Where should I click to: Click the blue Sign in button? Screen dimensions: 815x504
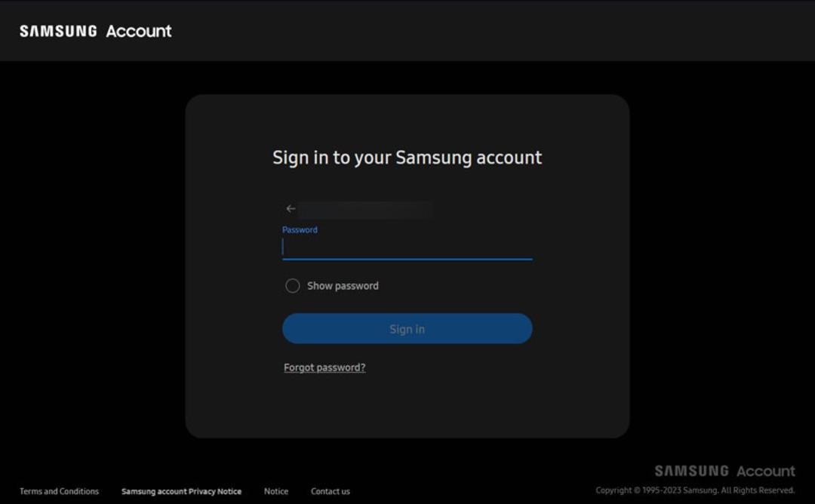[x=407, y=328]
